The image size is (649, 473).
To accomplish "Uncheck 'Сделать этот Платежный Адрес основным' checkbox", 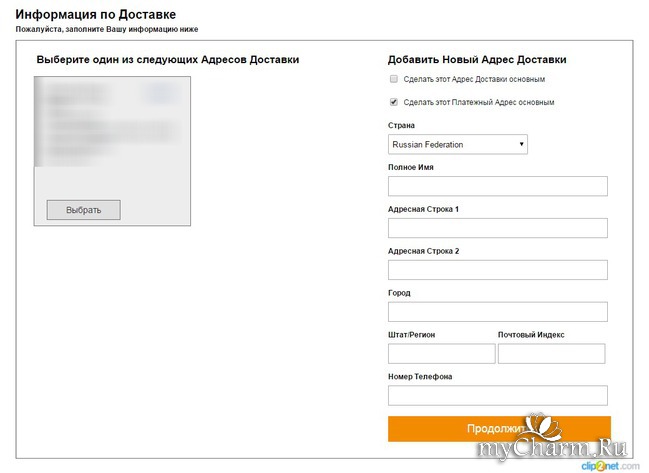I will tap(394, 102).
